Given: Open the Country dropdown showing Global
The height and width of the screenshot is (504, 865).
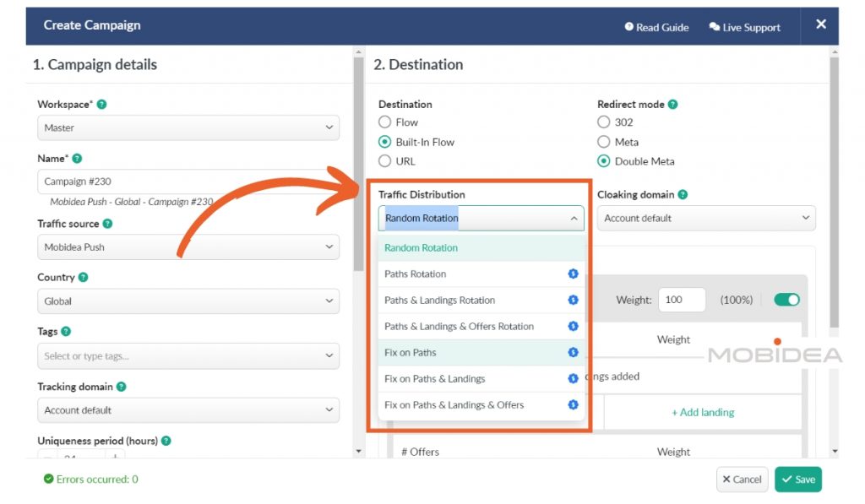Looking at the screenshot, I should pyautogui.click(x=188, y=301).
